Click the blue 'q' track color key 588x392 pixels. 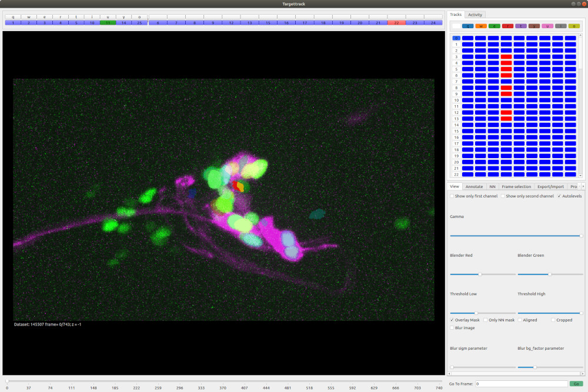[x=468, y=26]
